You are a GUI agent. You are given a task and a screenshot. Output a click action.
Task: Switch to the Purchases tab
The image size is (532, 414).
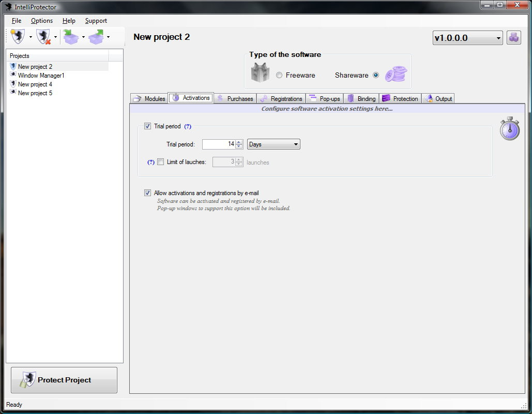tap(235, 98)
